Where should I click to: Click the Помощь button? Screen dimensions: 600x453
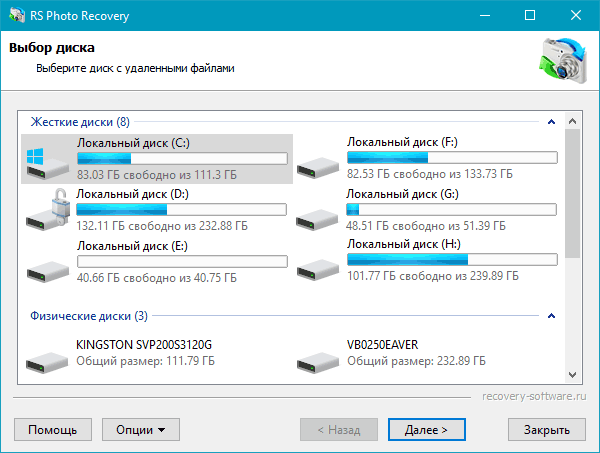(x=53, y=430)
